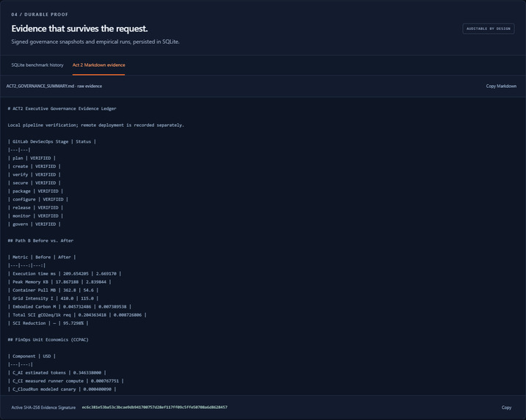Click the Auditable by Design badge

coord(488,29)
